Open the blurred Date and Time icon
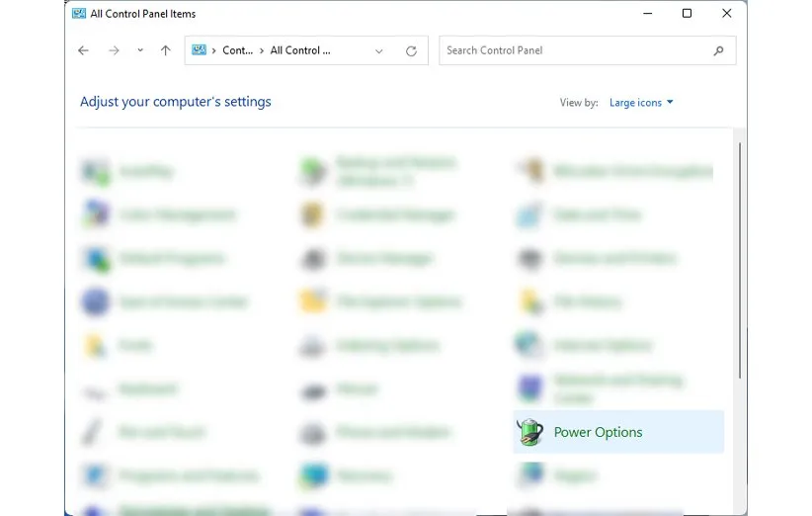Viewport: 812px width, 516px height. [x=530, y=215]
